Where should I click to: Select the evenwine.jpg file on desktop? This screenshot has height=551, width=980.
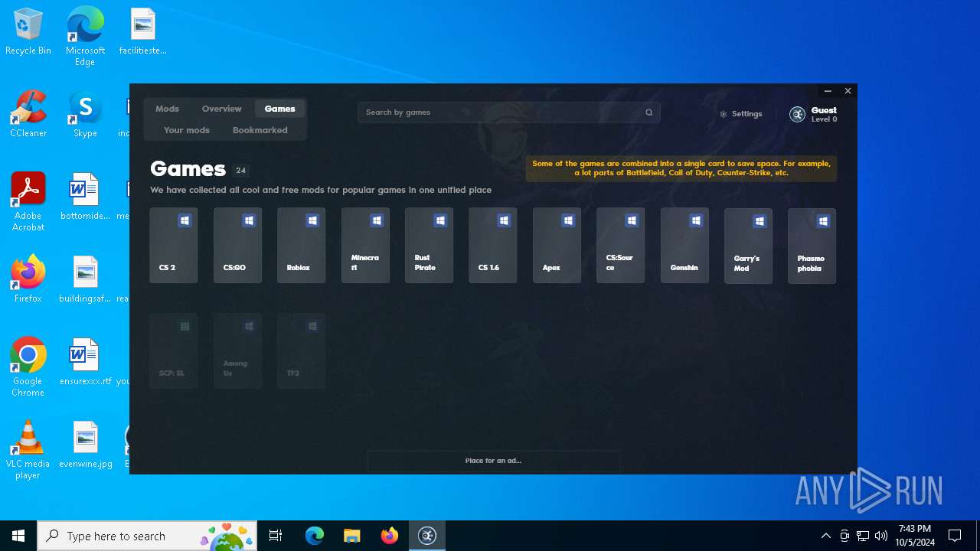85,445
